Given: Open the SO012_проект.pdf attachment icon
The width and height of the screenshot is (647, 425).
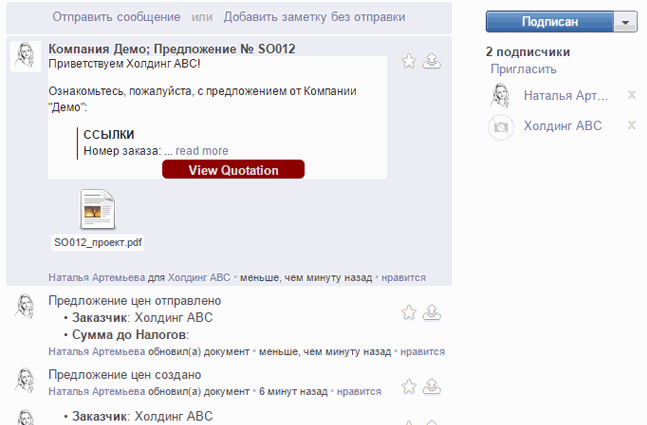Looking at the screenshot, I should pos(98,209).
